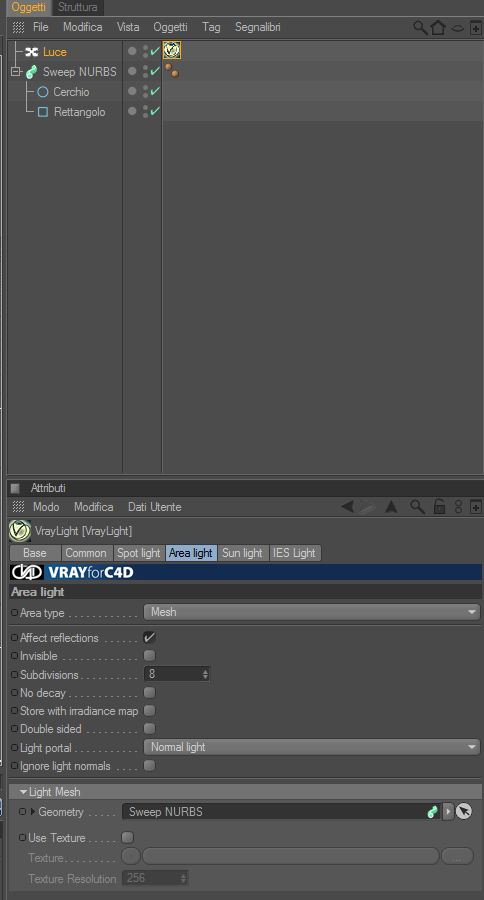Click the Cerchio circle spline icon

(42, 92)
